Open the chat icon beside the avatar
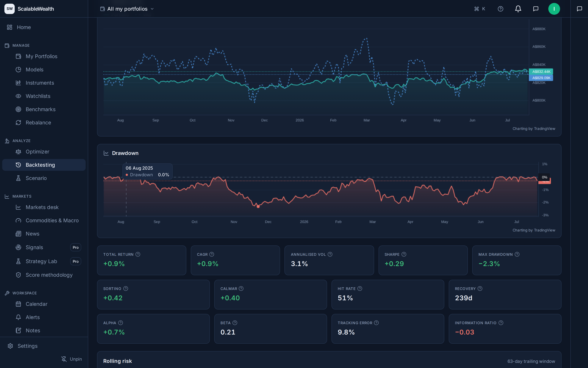 point(535,9)
